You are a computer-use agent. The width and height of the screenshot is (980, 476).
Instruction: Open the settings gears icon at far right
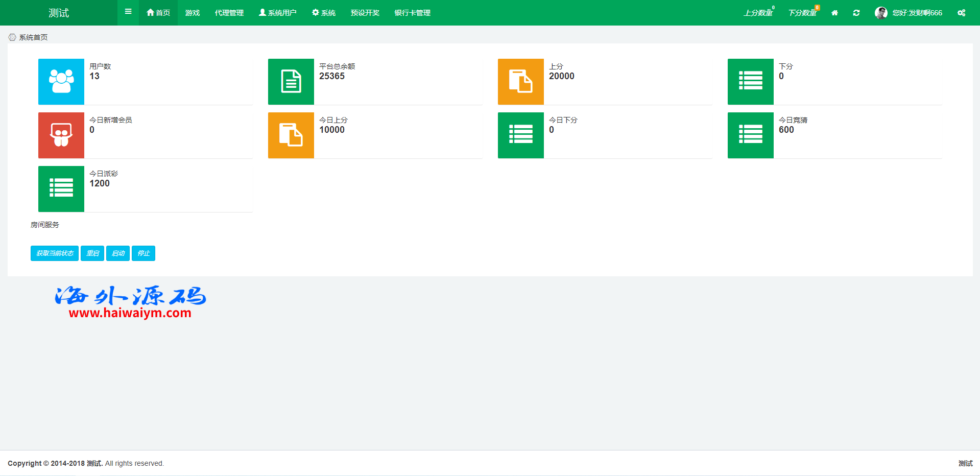click(x=961, y=13)
